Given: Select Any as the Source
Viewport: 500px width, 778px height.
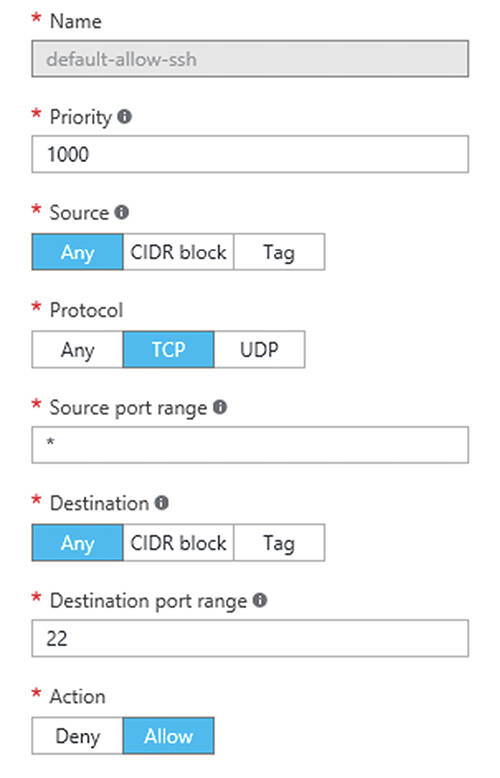Looking at the screenshot, I should click(x=77, y=252).
